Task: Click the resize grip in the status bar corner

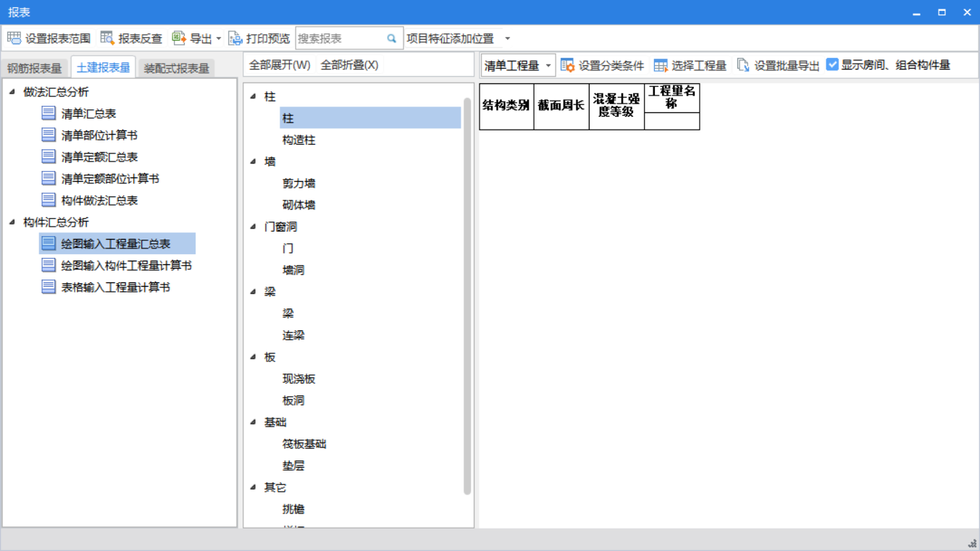Action: [972, 543]
